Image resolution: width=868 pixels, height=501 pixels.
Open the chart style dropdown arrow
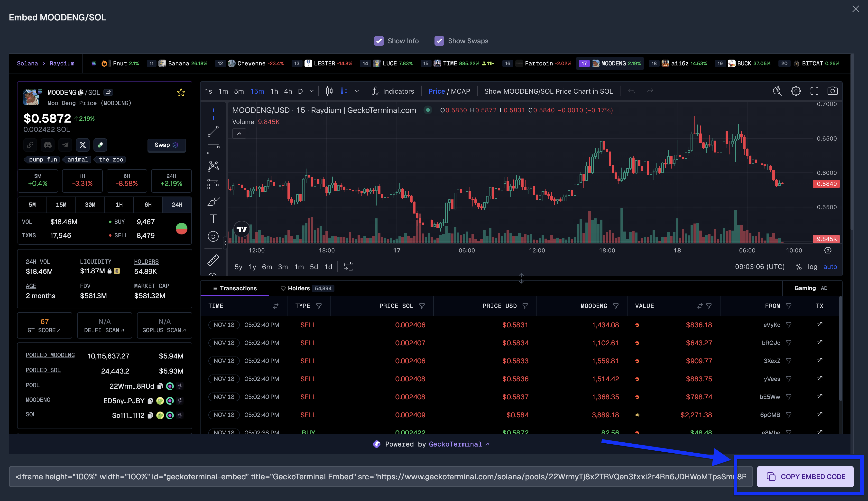click(x=357, y=91)
